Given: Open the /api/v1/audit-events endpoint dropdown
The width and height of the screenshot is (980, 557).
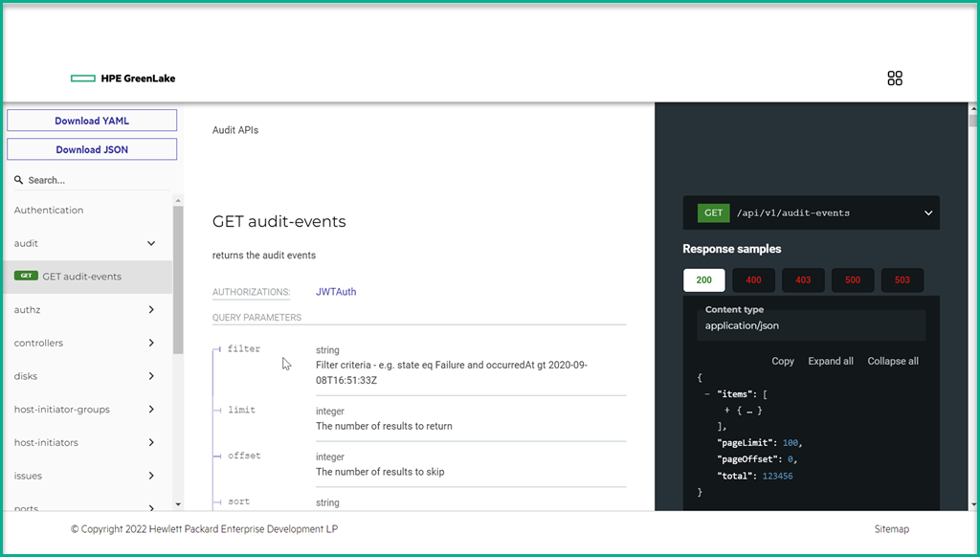Looking at the screenshot, I should (812, 212).
